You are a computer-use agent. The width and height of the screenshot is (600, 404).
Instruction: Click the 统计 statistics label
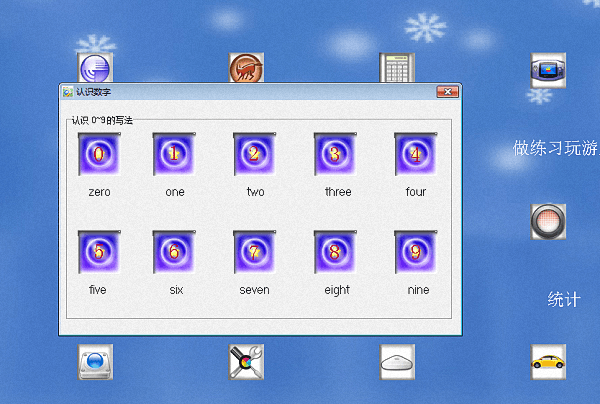click(x=564, y=299)
